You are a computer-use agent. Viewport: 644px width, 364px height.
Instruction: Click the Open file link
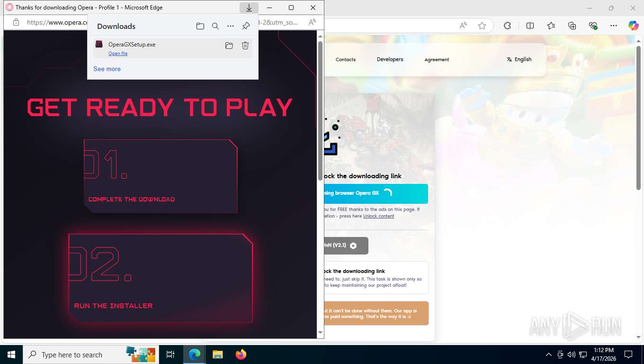pos(118,54)
